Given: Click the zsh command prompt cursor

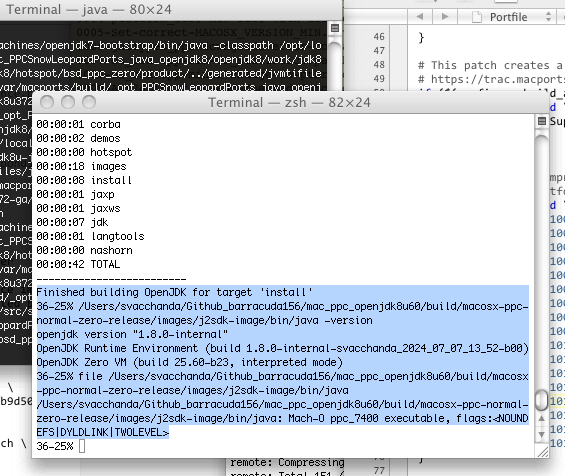Looking at the screenshot, I should click(x=82, y=446).
